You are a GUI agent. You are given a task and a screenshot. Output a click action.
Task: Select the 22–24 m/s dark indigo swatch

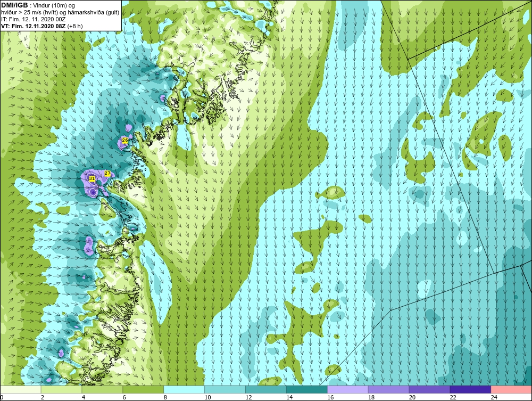[x=470, y=389]
